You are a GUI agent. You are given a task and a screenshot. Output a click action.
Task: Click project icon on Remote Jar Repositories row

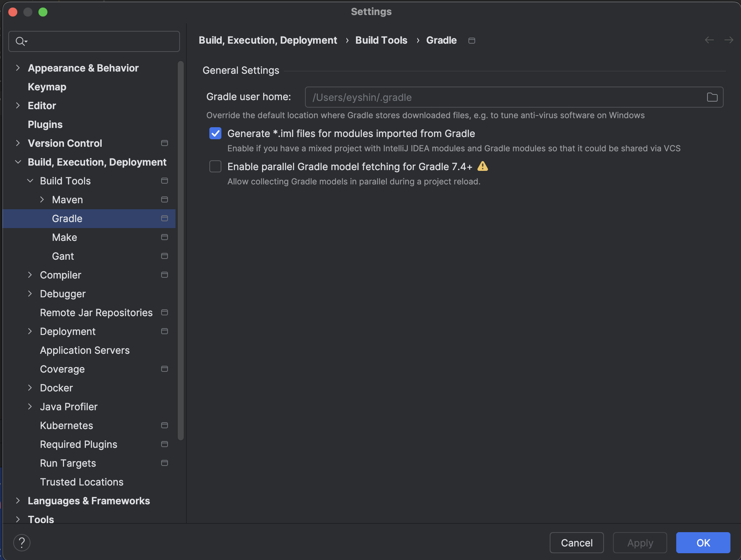(x=165, y=312)
